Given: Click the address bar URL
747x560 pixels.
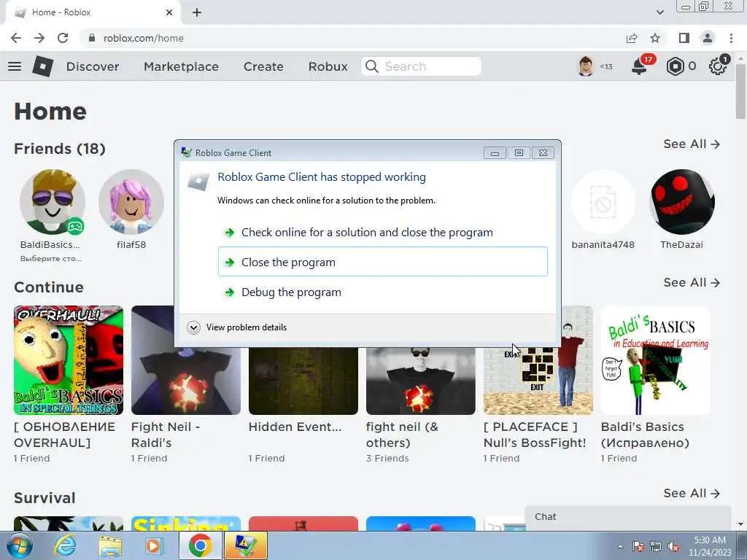Looking at the screenshot, I should point(143,38).
